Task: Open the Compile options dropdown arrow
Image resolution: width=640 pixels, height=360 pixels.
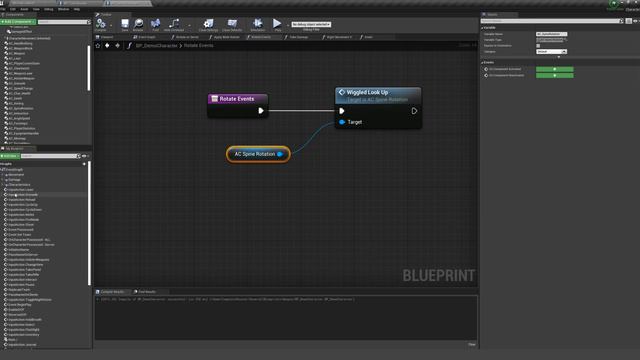Action: click(111, 25)
